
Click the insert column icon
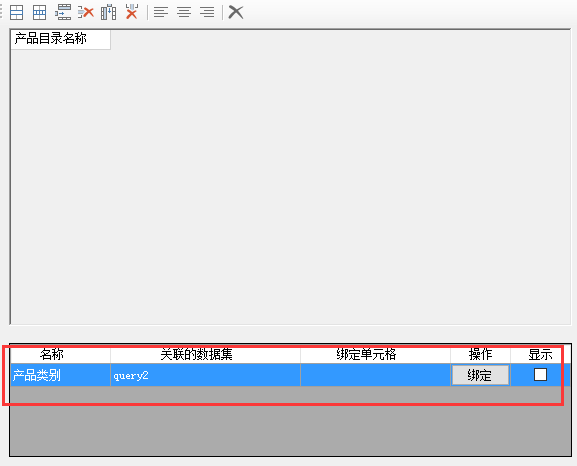tap(109, 13)
